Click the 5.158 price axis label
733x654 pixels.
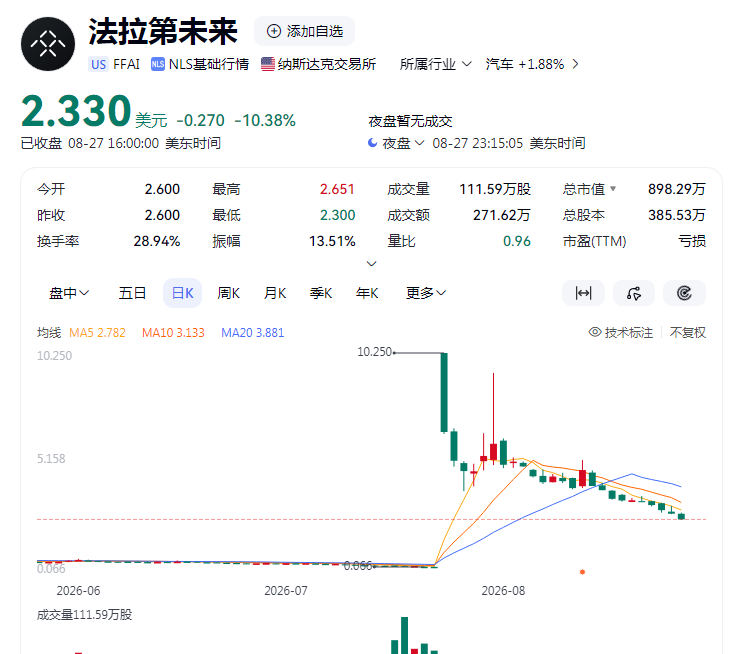pos(51,459)
